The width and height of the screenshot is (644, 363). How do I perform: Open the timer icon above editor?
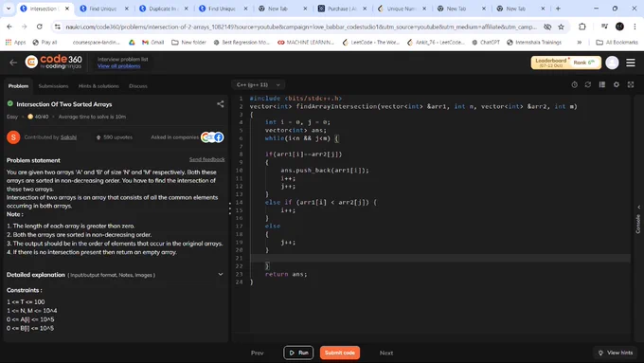click(x=574, y=84)
